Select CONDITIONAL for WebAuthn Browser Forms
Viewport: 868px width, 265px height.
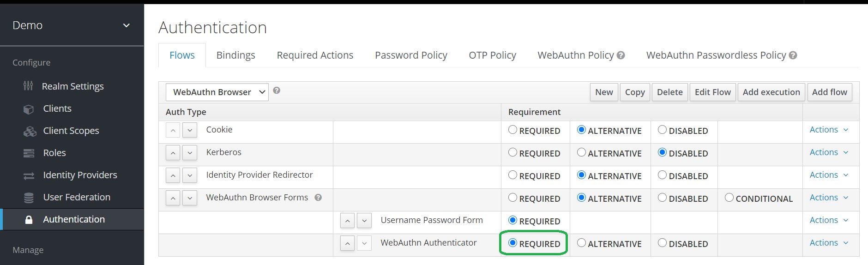pos(729,198)
